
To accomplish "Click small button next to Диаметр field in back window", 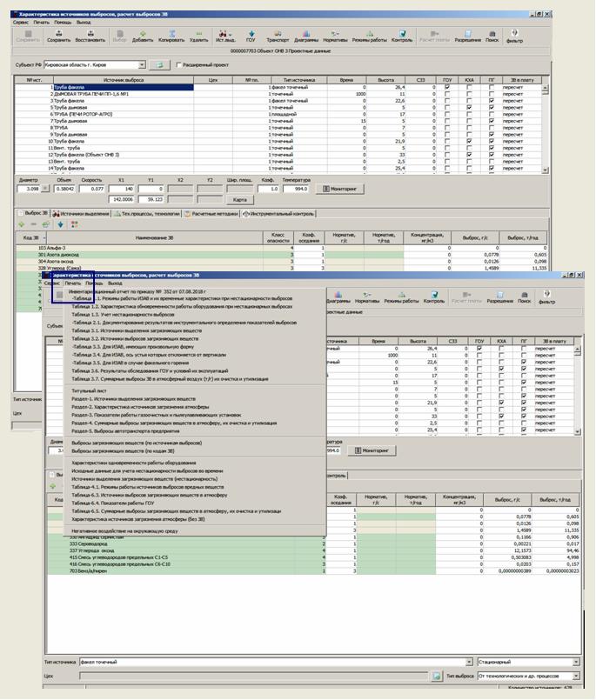I will (45, 189).
